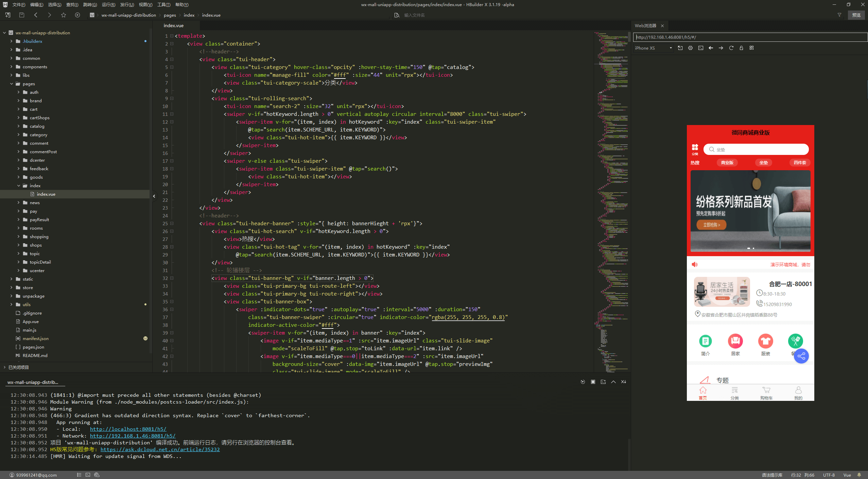Screen dimensions: 868x479
Task: Tap the share floating button in the preview
Action: (x=801, y=356)
